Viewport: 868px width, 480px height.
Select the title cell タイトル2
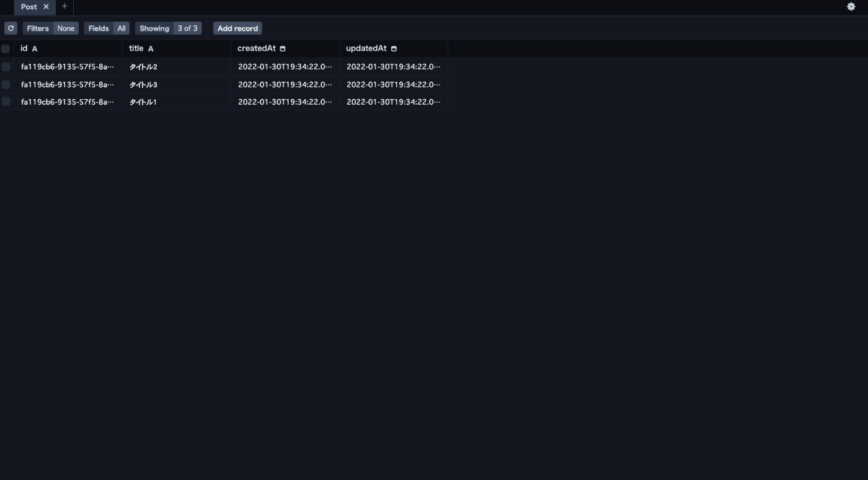pos(177,66)
